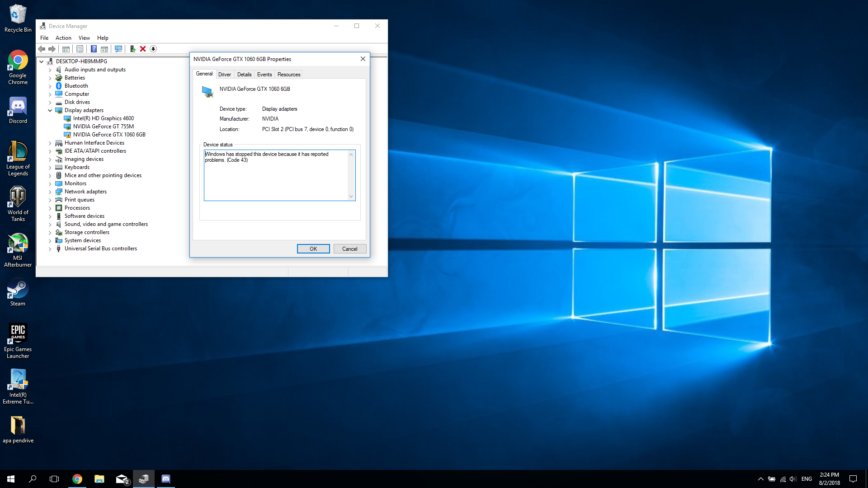Select Discord desktop shortcut
Screen dimensions: 868x488
[x=18, y=110]
